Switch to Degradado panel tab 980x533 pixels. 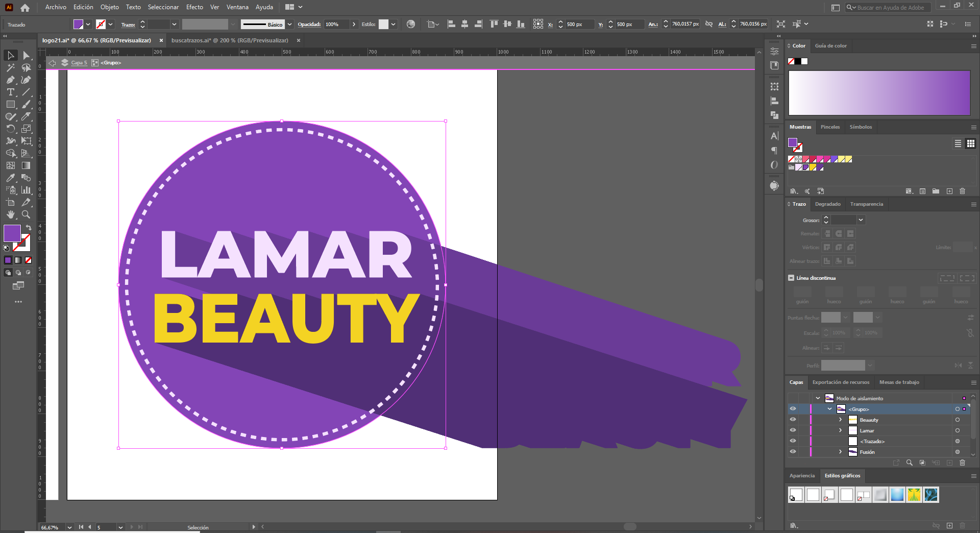827,204
